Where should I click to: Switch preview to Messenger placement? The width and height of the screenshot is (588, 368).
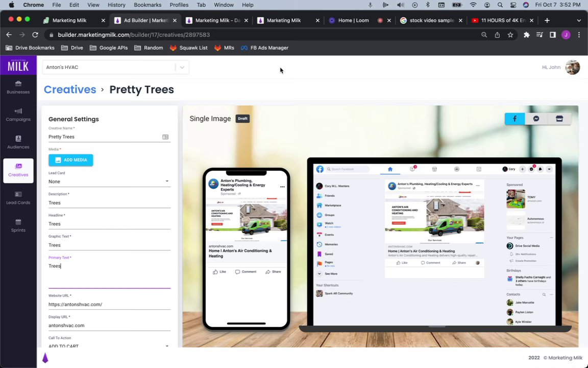[x=536, y=119]
